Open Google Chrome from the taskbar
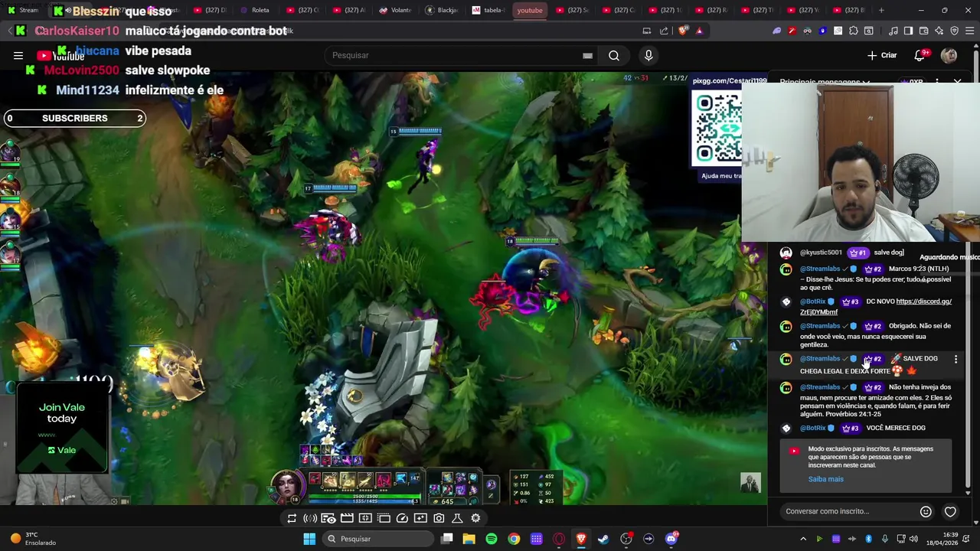 514,539
